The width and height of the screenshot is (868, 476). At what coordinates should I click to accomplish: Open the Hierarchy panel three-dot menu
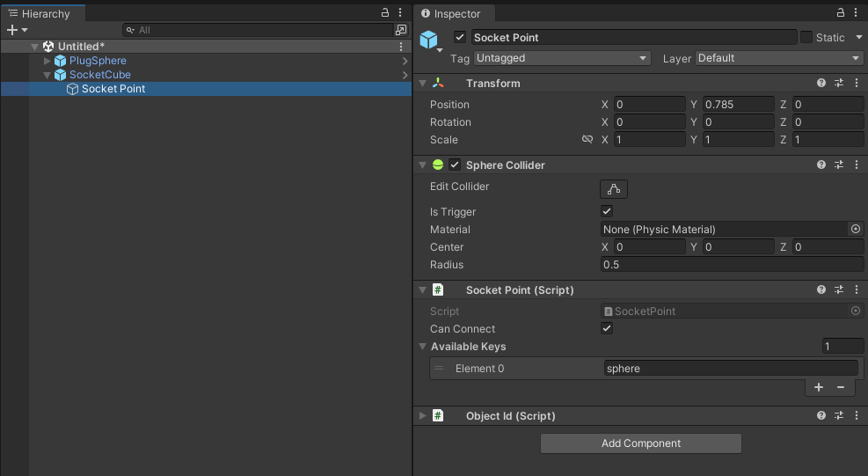(x=400, y=12)
